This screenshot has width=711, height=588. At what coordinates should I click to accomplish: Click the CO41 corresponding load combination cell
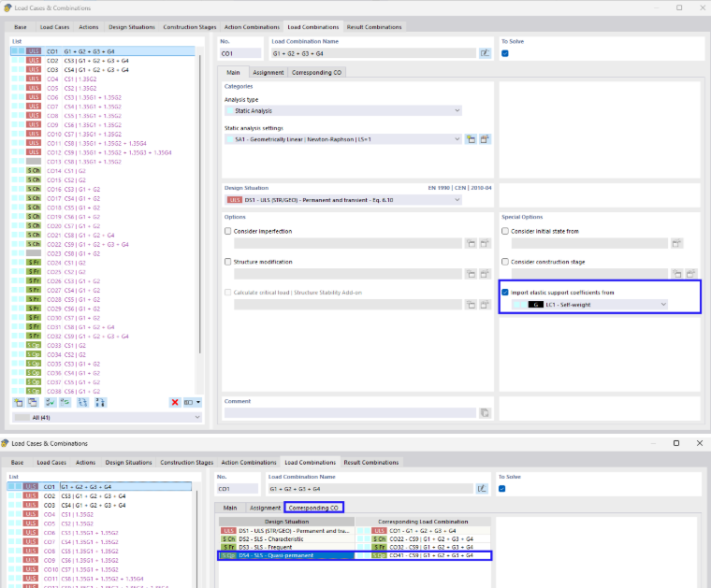point(423,555)
